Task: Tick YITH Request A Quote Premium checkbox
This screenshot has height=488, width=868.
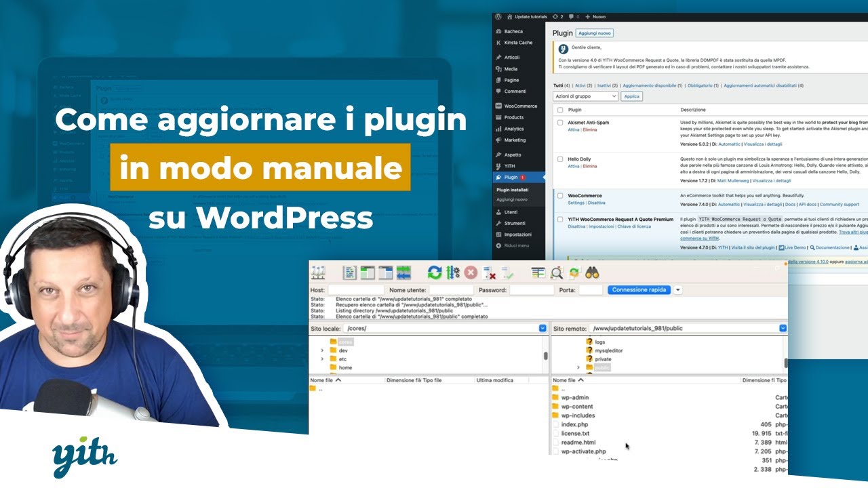Action: (560, 220)
